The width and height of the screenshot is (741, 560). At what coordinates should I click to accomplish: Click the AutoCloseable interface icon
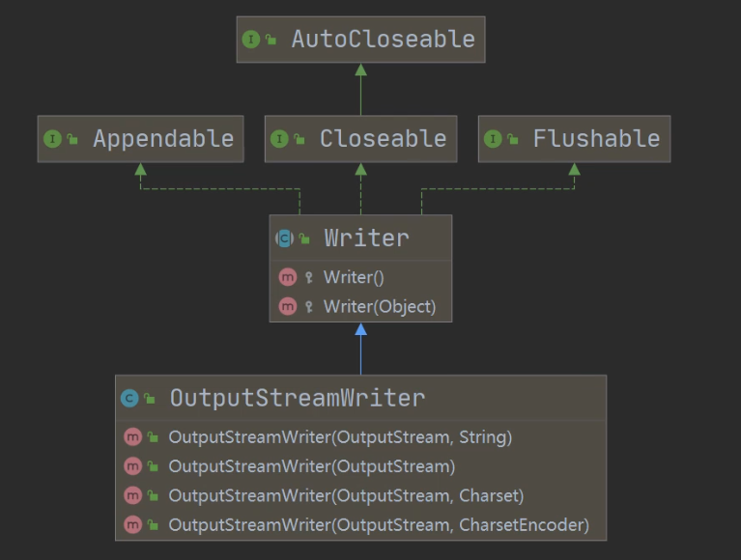click(251, 41)
